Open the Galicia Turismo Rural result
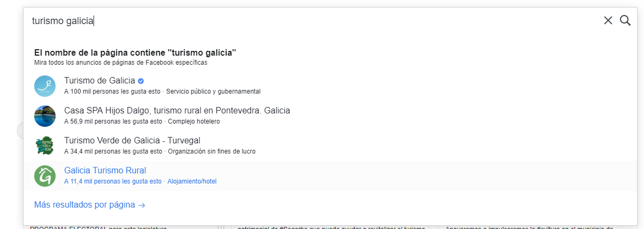Screen dimensions: 644x229 tap(330, 176)
